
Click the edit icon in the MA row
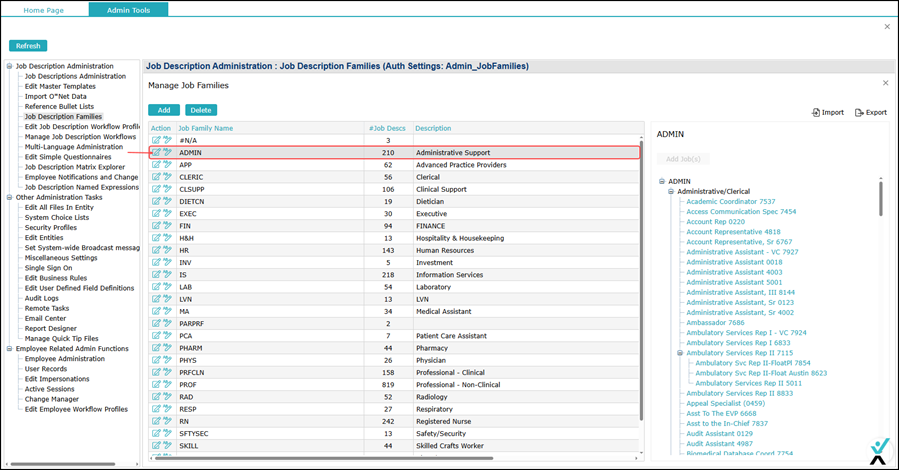pos(156,311)
